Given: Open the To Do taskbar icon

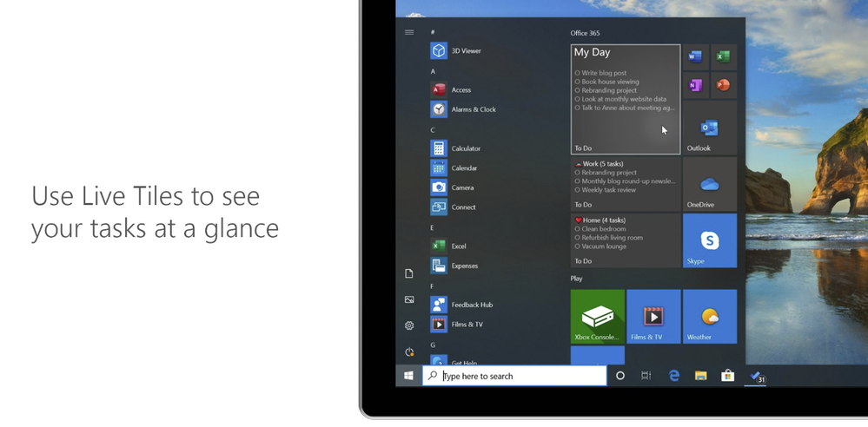Looking at the screenshot, I should pyautogui.click(x=756, y=377).
